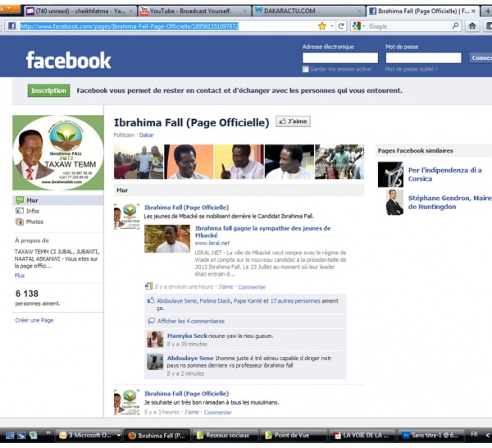
Task: Switch to the DAKARACTU.COM tab
Action: [x=307, y=11]
